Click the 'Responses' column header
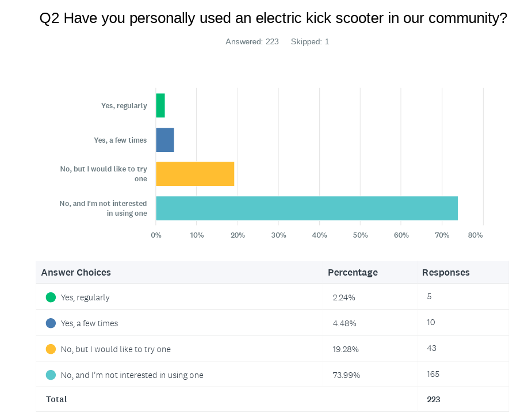This screenshot has height=416, width=532. click(x=446, y=273)
